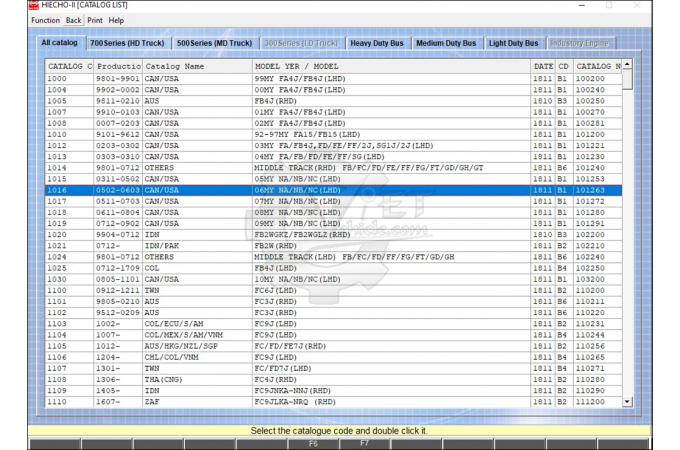Click the vertical scrollbar thumb

coord(627,79)
